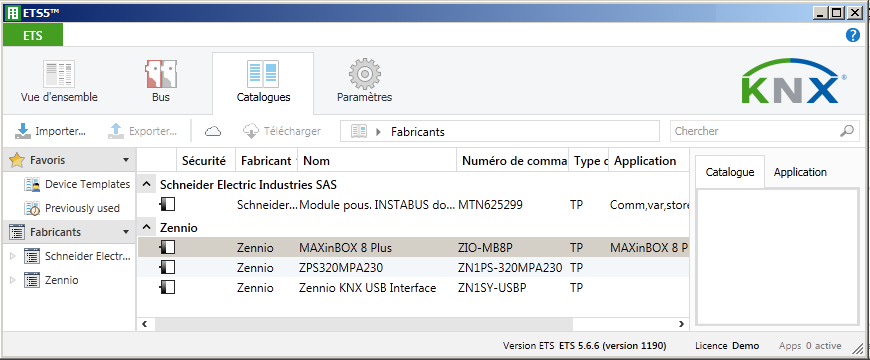The width and height of the screenshot is (870, 360).
Task: Sort by the Application column header
Action: tap(649, 161)
